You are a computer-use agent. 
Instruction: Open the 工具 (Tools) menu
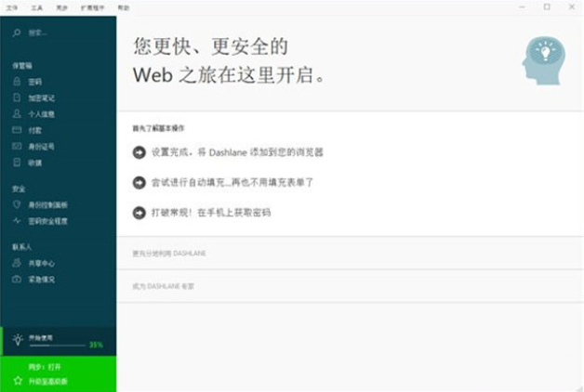click(36, 7)
